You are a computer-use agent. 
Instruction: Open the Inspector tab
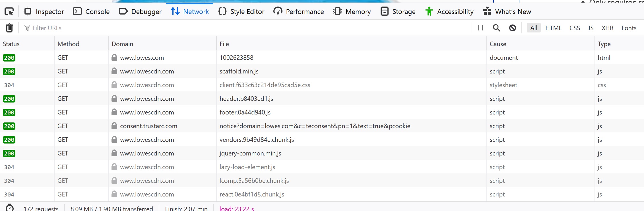click(x=44, y=11)
